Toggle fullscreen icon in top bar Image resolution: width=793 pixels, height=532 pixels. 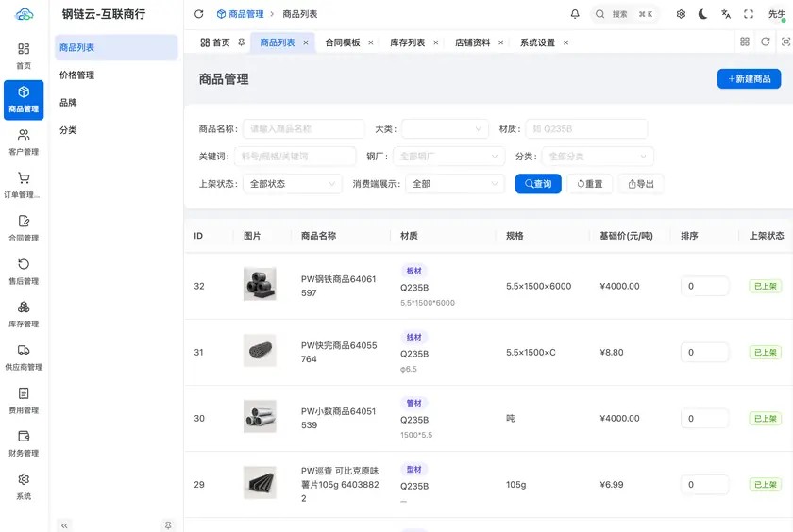pos(749,14)
